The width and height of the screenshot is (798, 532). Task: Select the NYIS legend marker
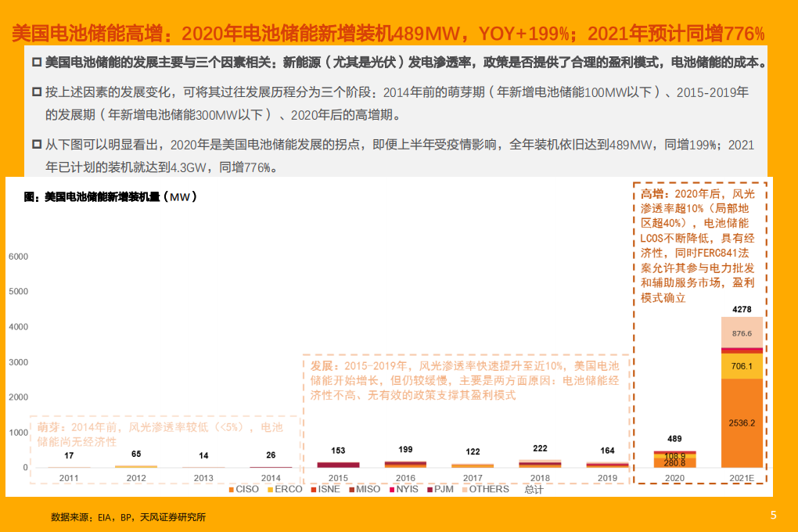[393, 489]
